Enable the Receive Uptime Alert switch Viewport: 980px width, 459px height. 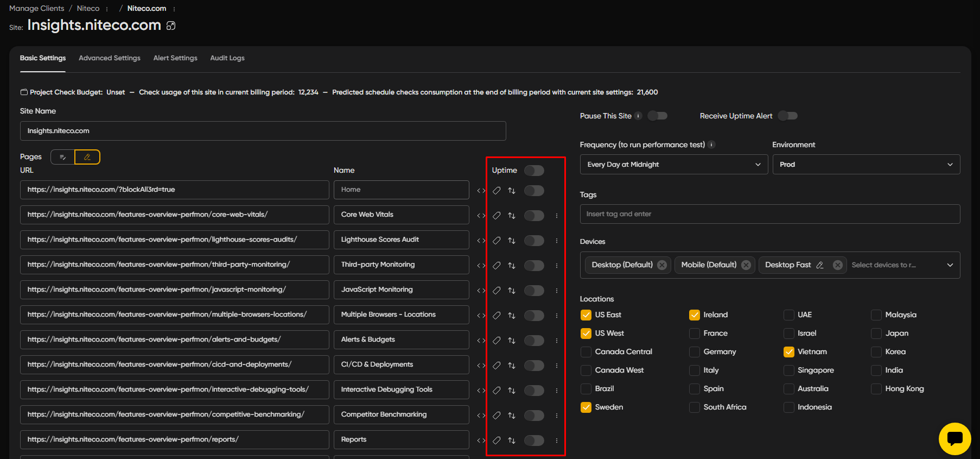787,116
